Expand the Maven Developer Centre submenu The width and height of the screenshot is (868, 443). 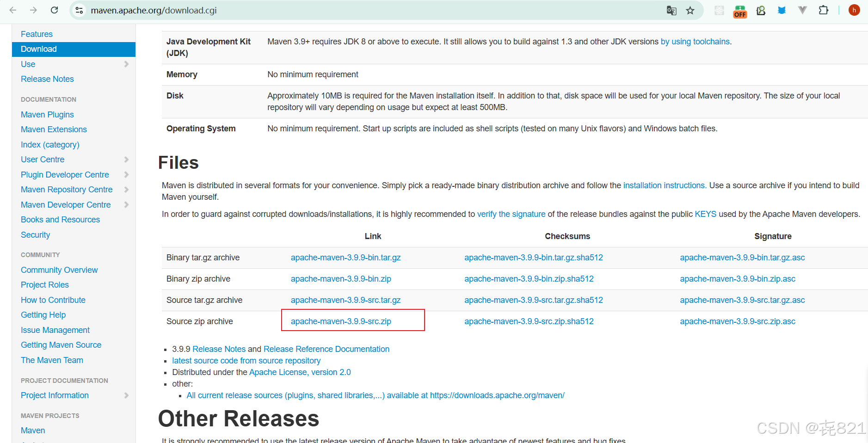126,205
